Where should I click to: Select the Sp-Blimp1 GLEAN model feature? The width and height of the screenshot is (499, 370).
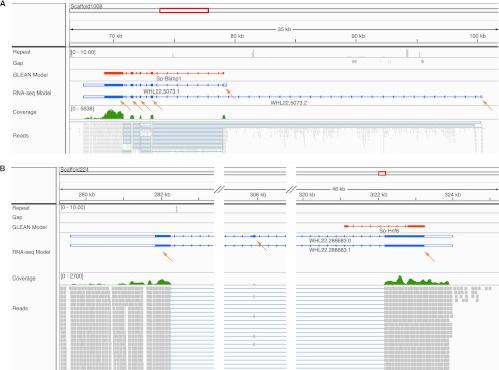164,73
